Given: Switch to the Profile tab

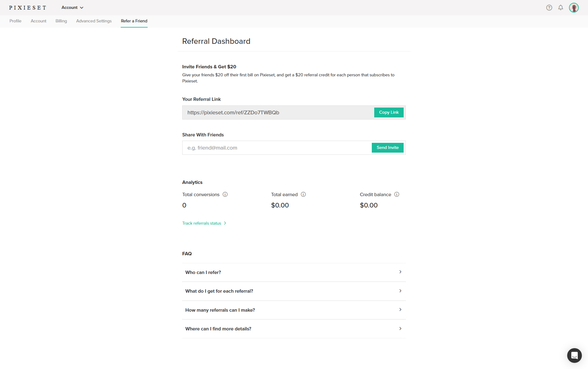Looking at the screenshot, I should click(x=15, y=21).
